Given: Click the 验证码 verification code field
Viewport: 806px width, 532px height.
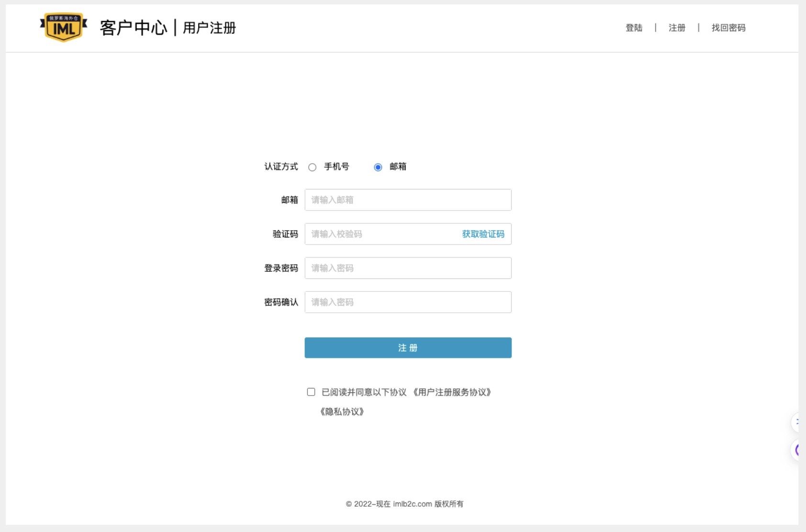Looking at the screenshot, I should coord(378,234).
